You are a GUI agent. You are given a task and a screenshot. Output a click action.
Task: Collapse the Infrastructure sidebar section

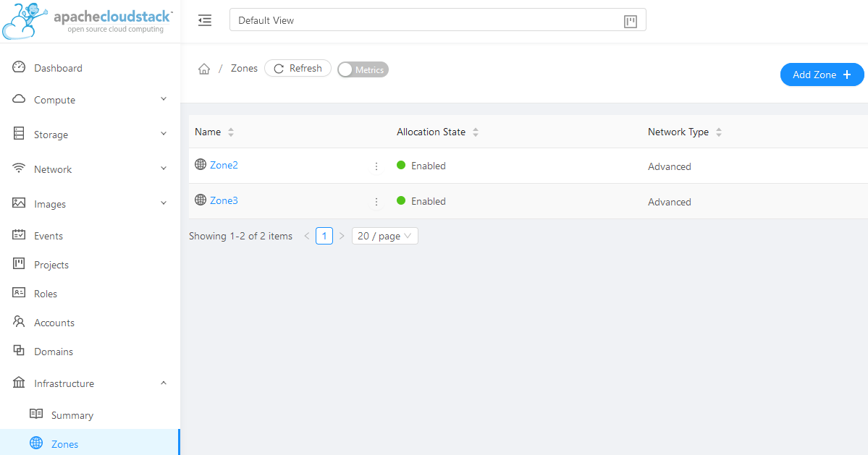coord(164,383)
